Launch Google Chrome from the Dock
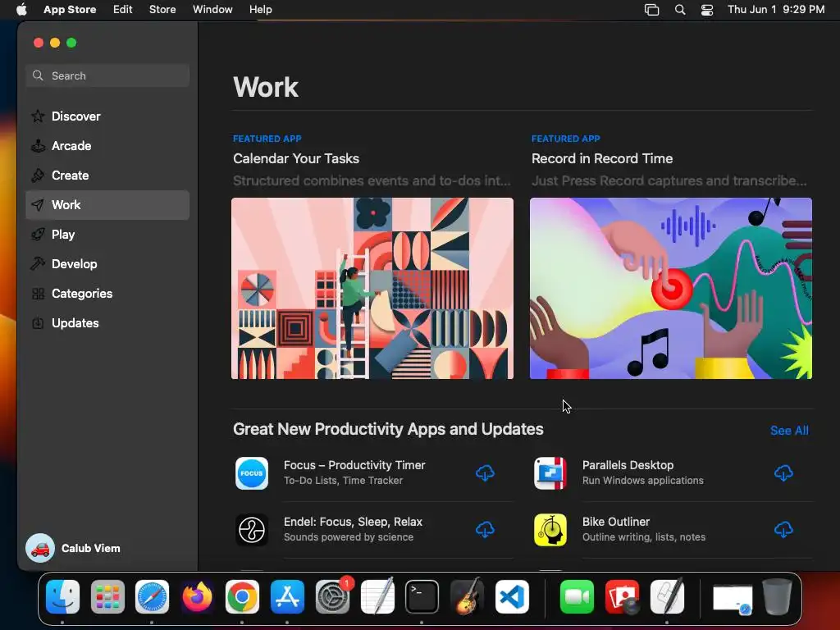The image size is (840, 630). (242, 596)
